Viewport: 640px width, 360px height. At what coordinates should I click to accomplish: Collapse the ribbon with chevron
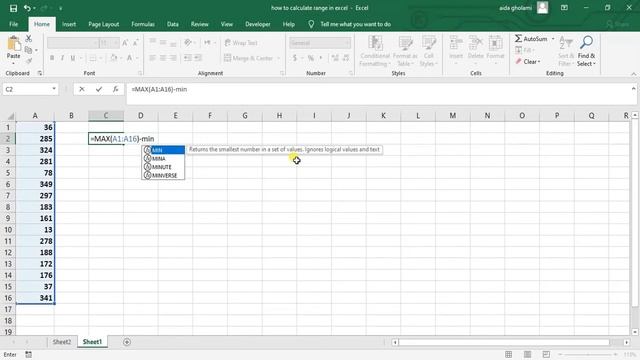[633, 74]
